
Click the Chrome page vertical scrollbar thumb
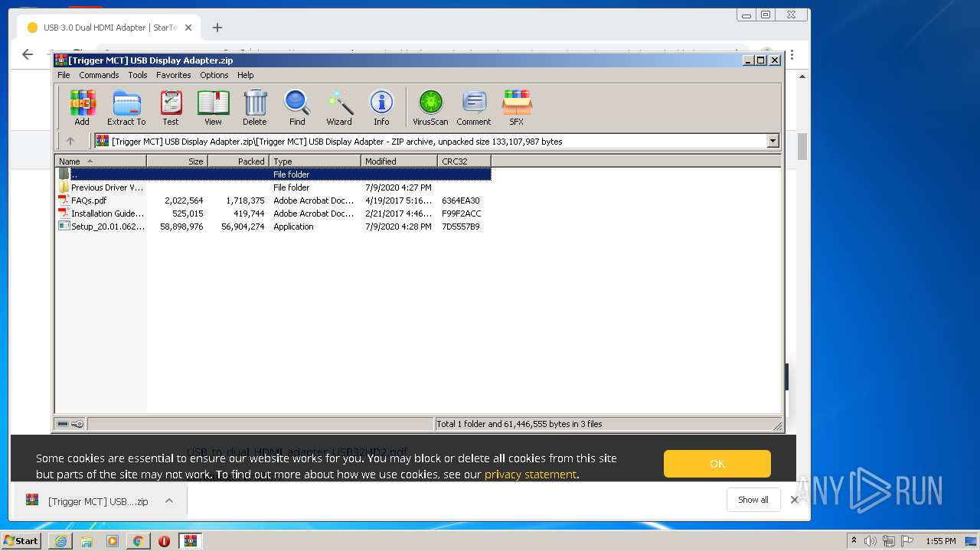(x=802, y=146)
